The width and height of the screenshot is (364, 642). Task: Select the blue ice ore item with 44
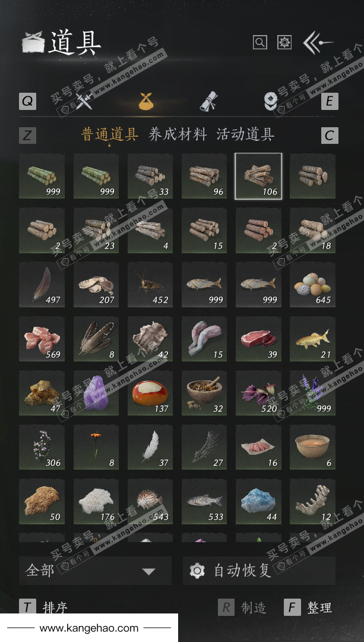258,502
